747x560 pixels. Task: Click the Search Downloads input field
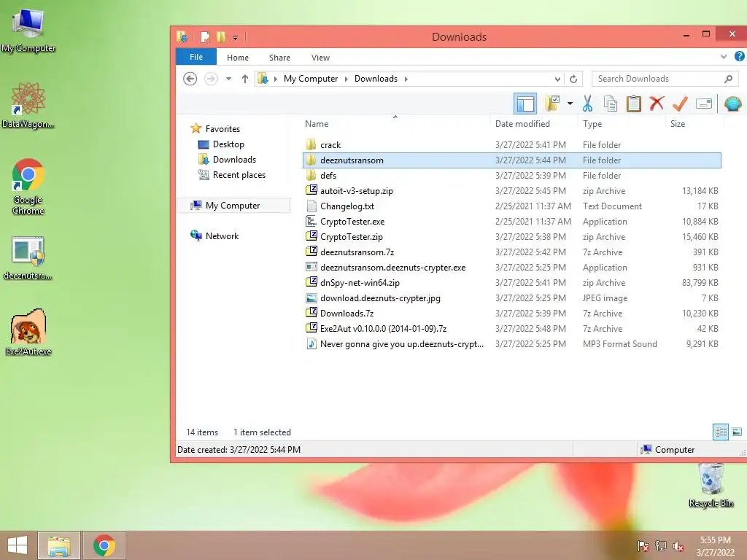click(x=658, y=79)
